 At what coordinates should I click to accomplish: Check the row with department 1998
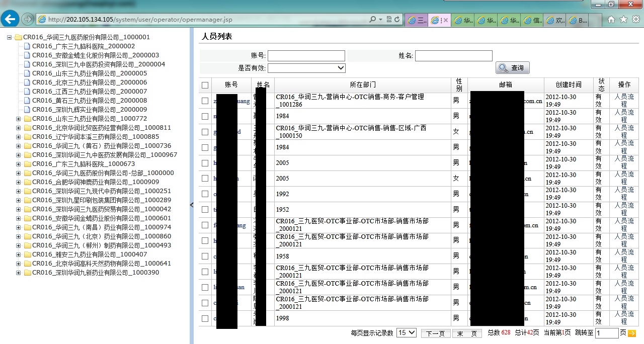click(x=205, y=318)
